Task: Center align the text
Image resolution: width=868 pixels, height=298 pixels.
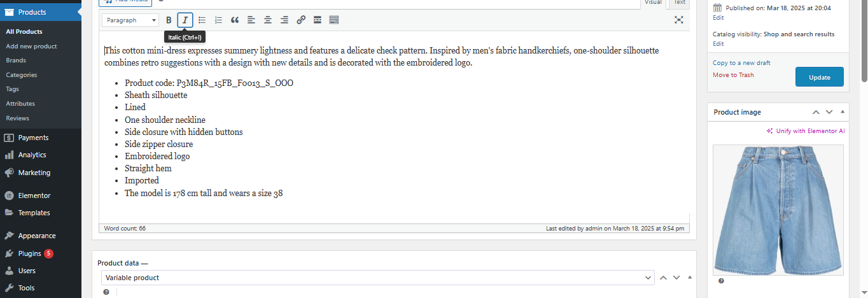Action: tap(268, 20)
